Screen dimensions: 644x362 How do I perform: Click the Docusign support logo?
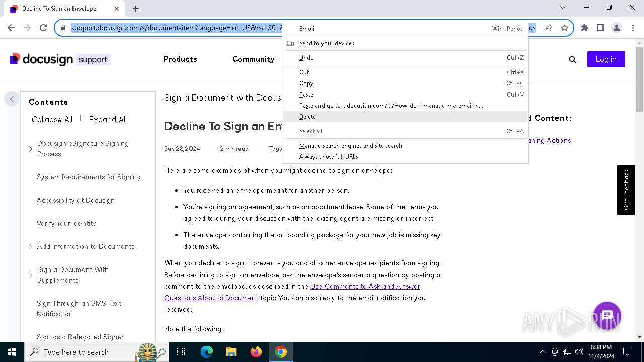[x=60, y=59]
